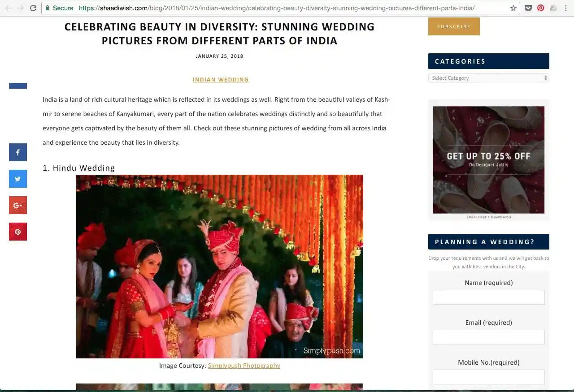
Task: Click the 'Planning a Wedding?' heading
Action: point(489,242)
